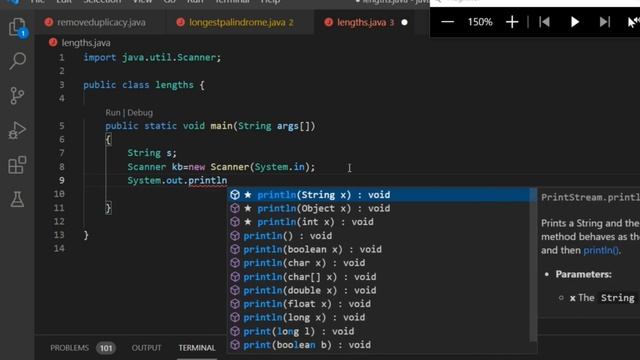The image size is (640, 360).
Task: Click the 101 problems count badge
Action: (106, 348)
